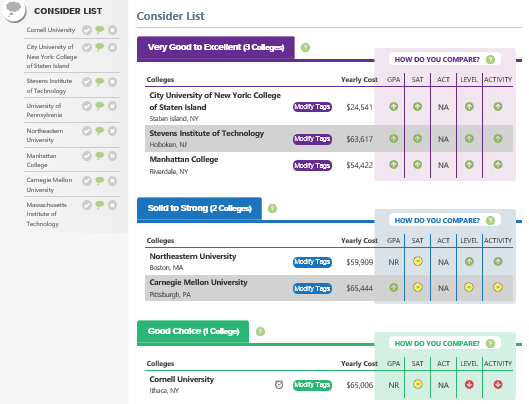Click checkmark icon for Manhattan College in sidebar
This screenshot has height=404, width=529.
(x=87, y=156)
